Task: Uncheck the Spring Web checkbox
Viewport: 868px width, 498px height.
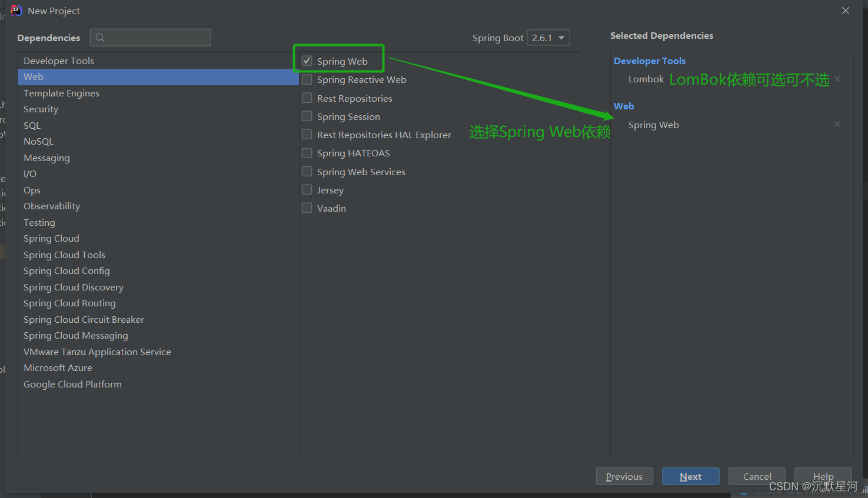Action: click(x=307, y=61)
